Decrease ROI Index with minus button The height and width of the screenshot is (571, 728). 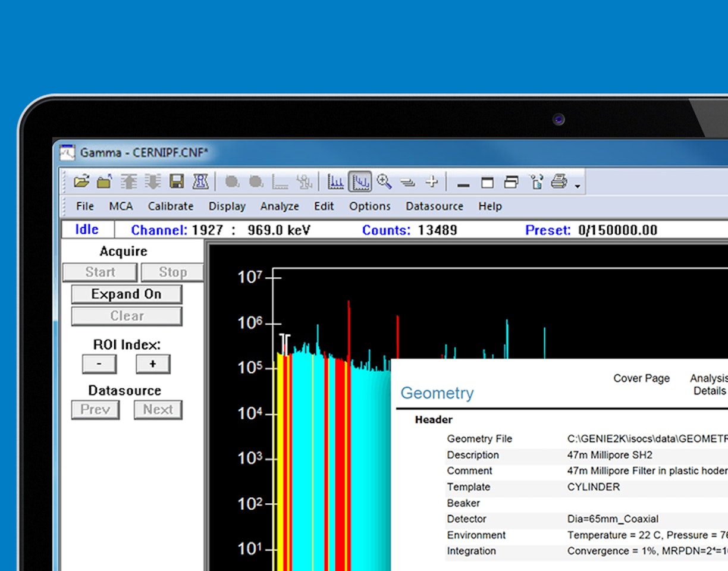click(99, 364)
